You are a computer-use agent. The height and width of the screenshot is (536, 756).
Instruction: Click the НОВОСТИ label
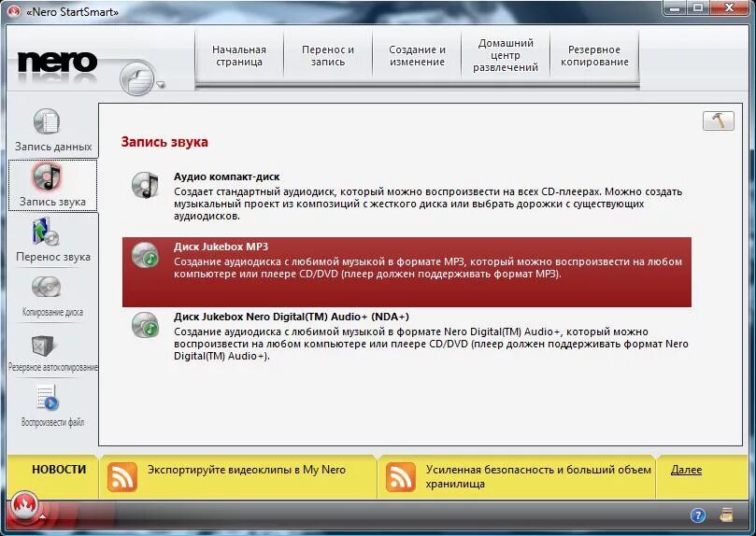[59, 470]
